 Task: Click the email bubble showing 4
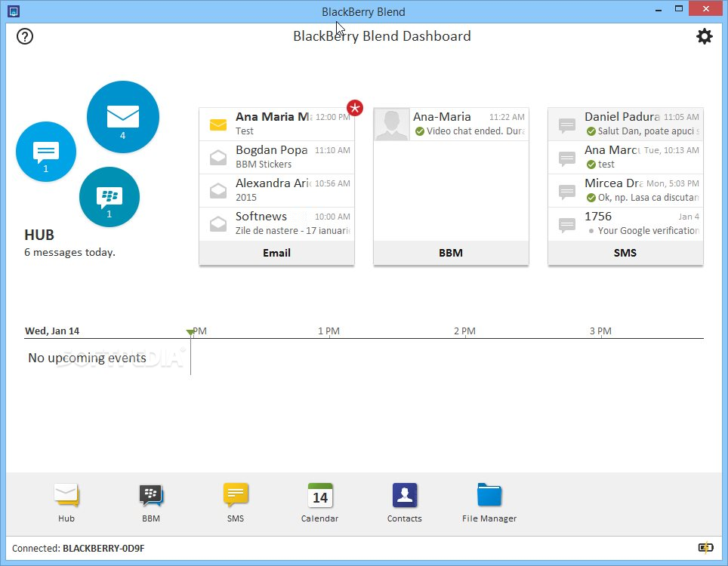[123, 117]
